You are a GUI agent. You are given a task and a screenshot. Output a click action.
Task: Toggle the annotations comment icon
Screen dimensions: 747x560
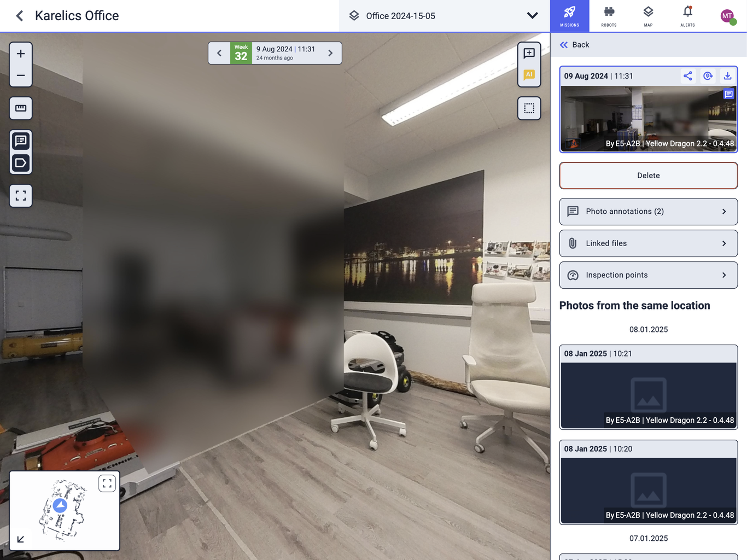click(21, 141)
